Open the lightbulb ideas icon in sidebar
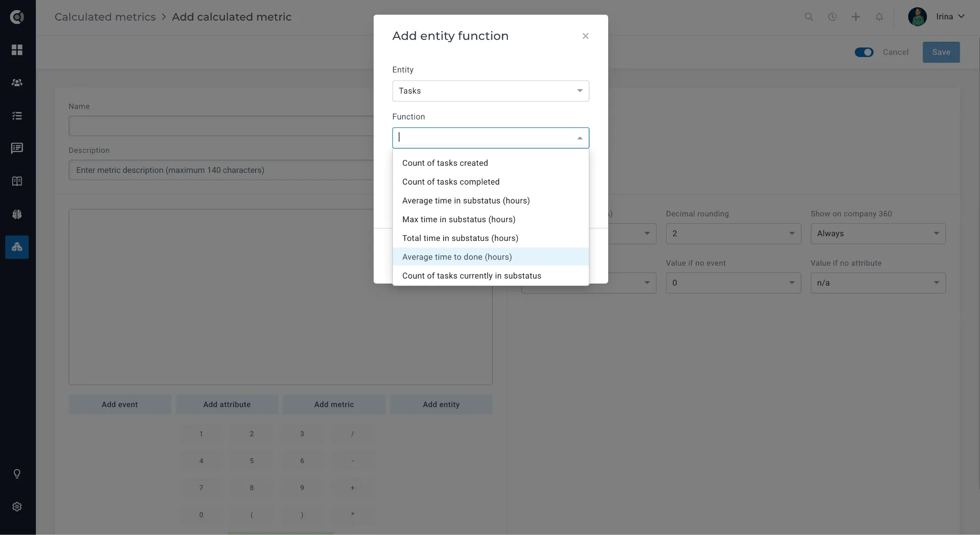980x535 pixels. [x=17, y=474]
